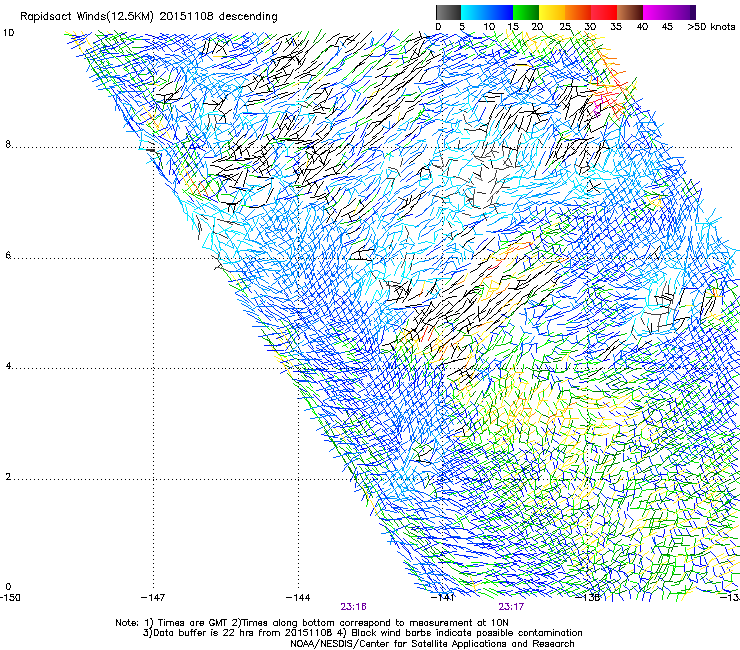Click the legend label '5'
740x650 pixels.
pos(462,27)
